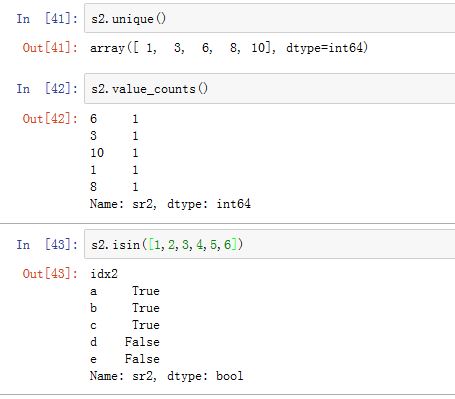Click the s2.value_counts() code cell
The image size is (455, 399).
270,89
